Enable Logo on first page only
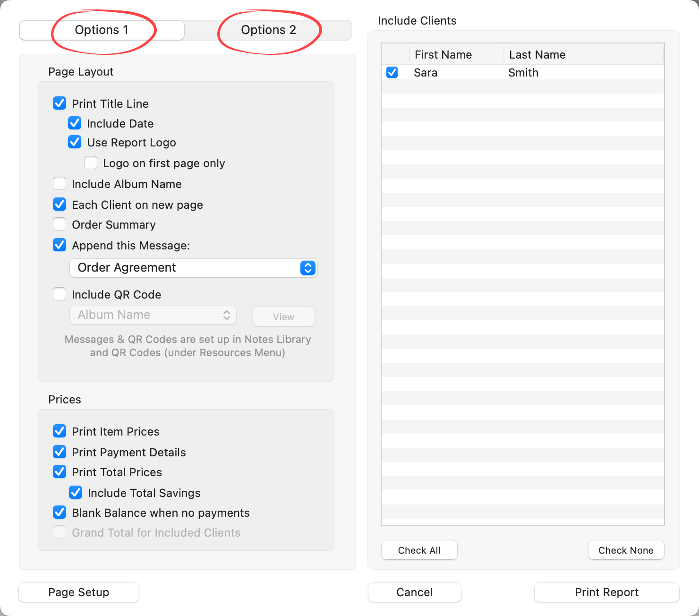The height and width of the screenshot is (616, 699). [91, 163]
